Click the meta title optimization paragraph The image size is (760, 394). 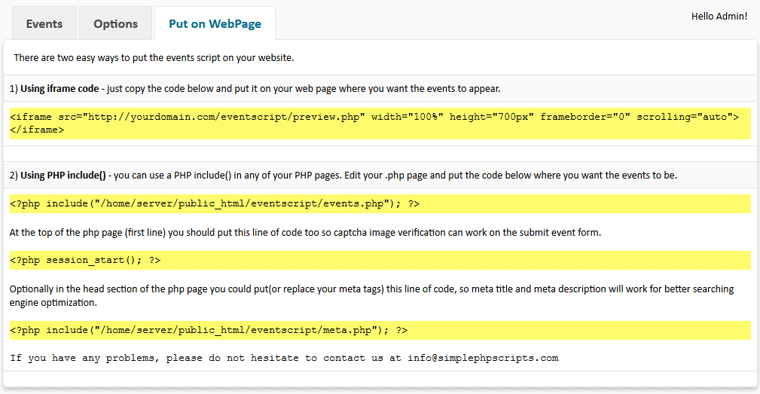[x=371, y=296]
